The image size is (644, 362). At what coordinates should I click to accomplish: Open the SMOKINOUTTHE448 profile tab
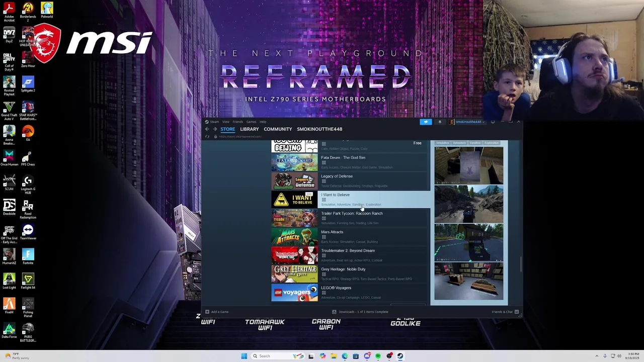point(319,129)
